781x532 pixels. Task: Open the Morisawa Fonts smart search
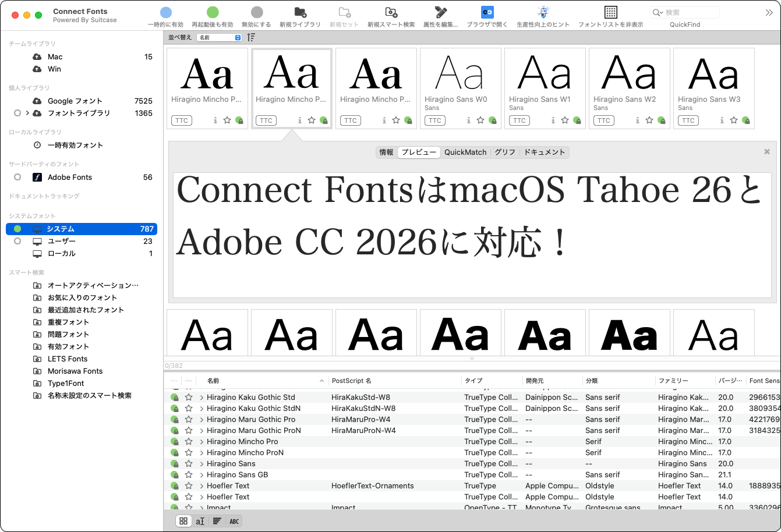click(82, 371)
